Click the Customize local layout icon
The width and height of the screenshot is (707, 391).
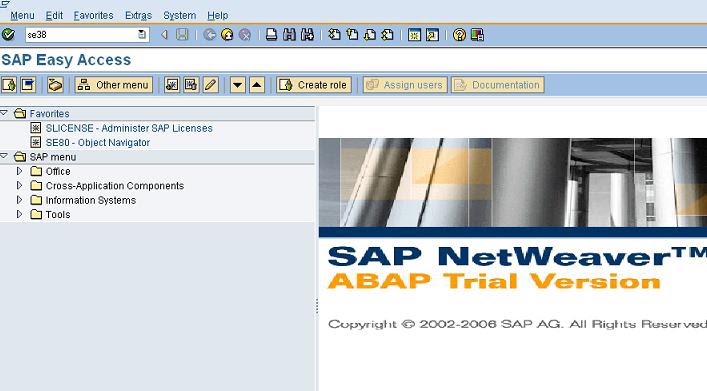(477, 35)
